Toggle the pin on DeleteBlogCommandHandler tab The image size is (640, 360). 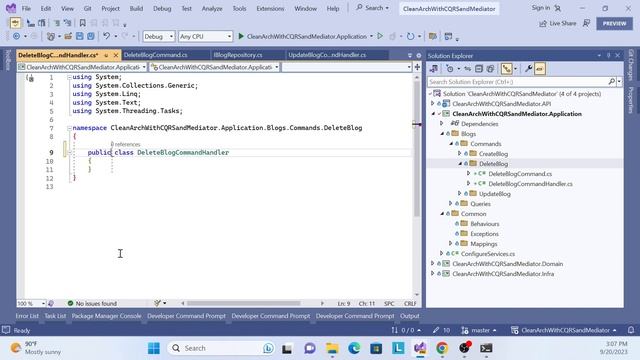click(106, 55)
